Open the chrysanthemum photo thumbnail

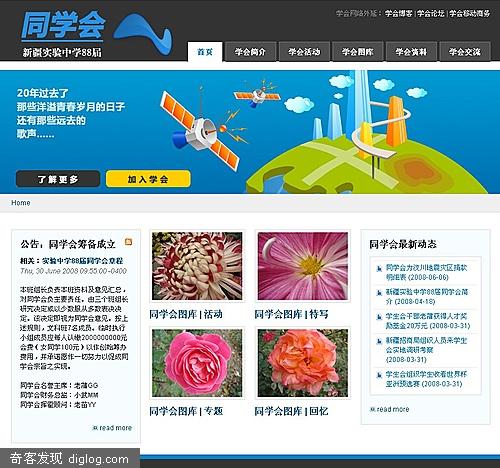197,266
